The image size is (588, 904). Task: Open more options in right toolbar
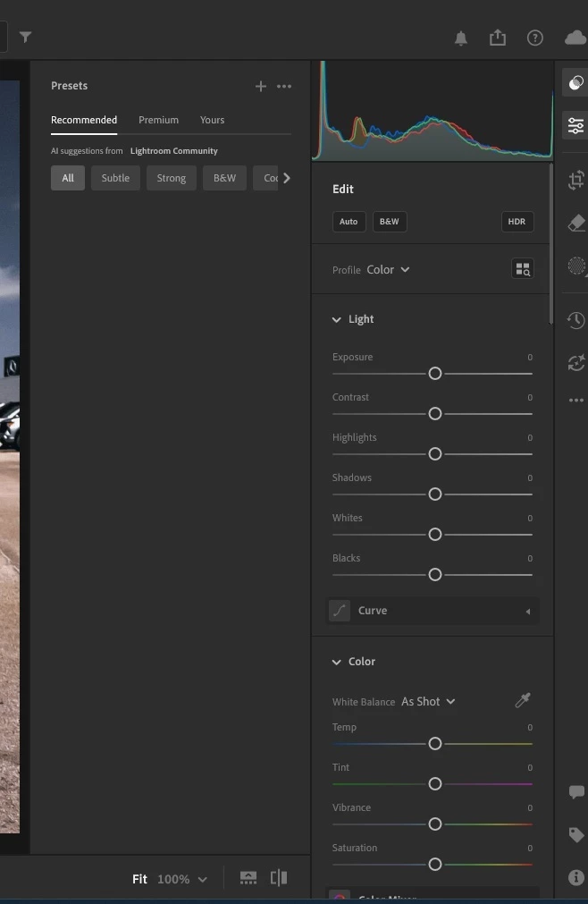576,400
